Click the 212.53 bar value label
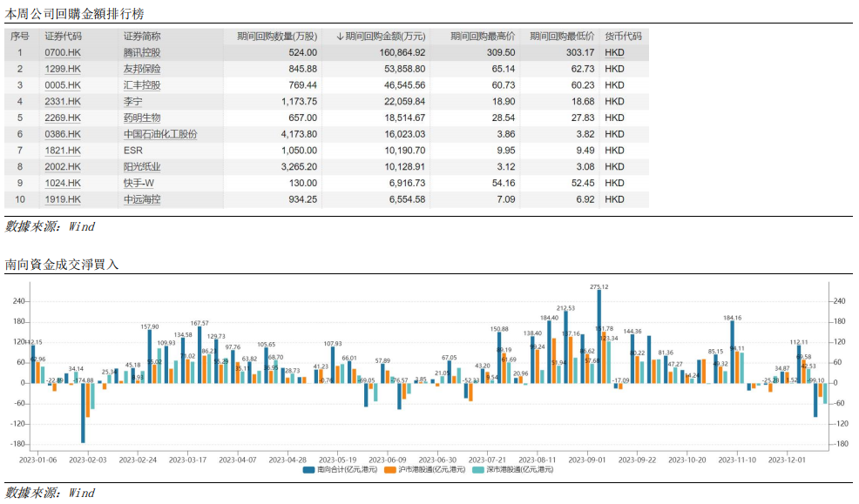The height and width of the screenshot is (504, 859). [x=565, y=308]
